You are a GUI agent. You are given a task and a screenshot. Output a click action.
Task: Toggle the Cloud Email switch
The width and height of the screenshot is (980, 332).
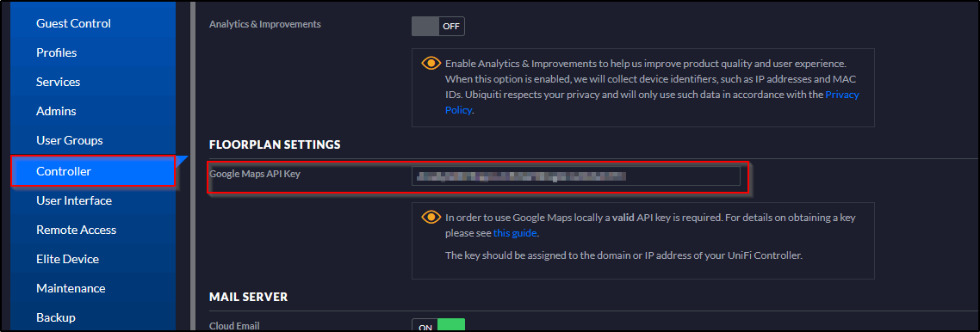[438, 326]
